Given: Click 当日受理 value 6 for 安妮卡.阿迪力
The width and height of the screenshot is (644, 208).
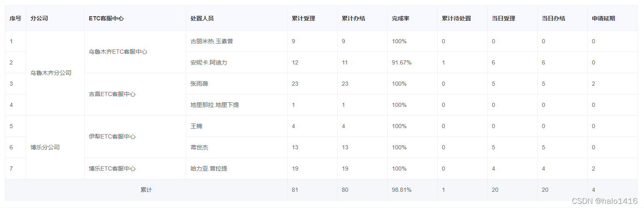Looking at the screenshot, I should tap(494, 62).
